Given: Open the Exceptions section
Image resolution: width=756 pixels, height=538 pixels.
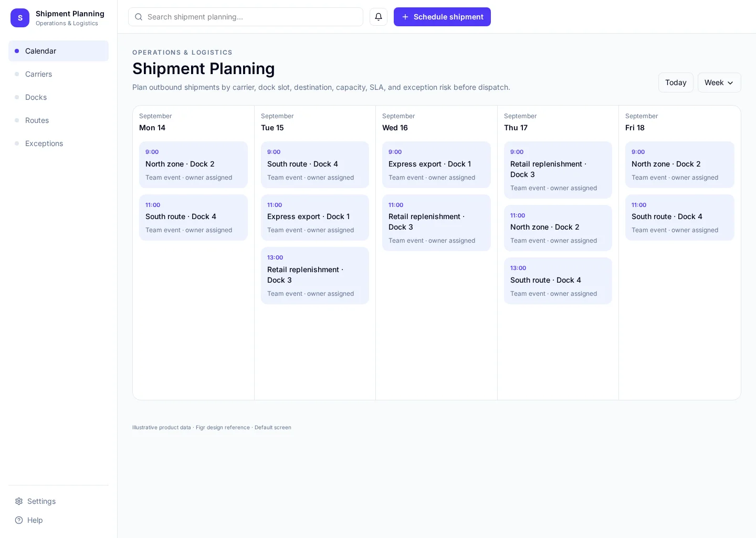Looking at the screenshot, I should pyautogui.click(x=58, y=143).
